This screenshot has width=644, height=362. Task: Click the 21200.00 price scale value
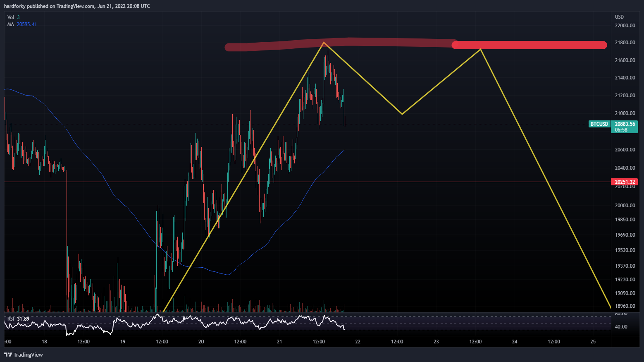(625, 96)
